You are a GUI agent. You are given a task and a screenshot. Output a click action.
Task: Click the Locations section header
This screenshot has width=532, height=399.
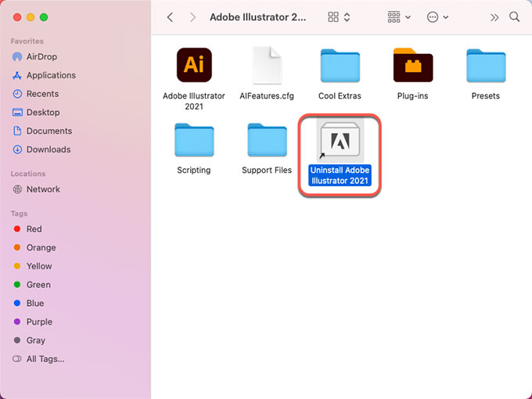(28, 174)
